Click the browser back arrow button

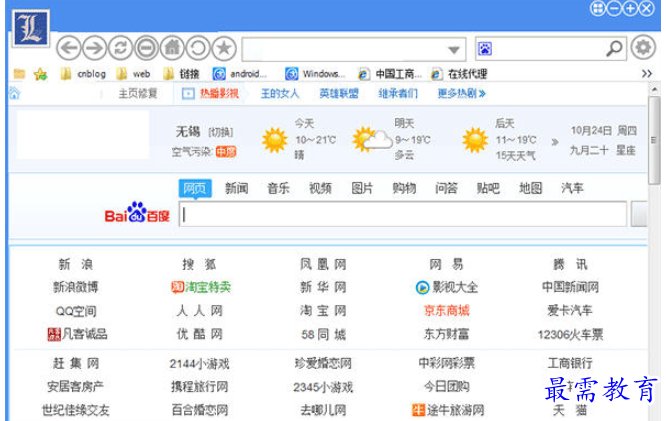pyautogui.click(x=69, y=48)
